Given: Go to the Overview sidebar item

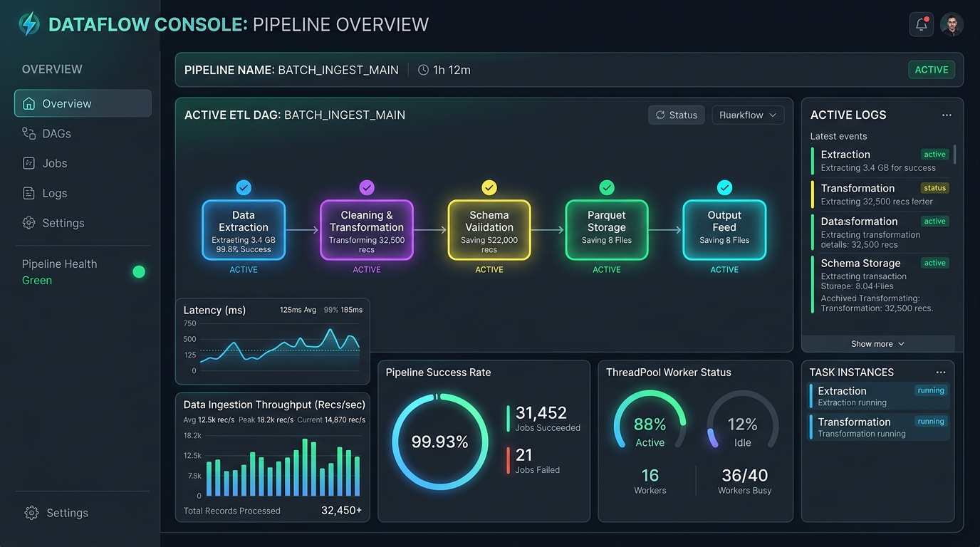Looking at the screenshot, I should click(x=83, y=103).
